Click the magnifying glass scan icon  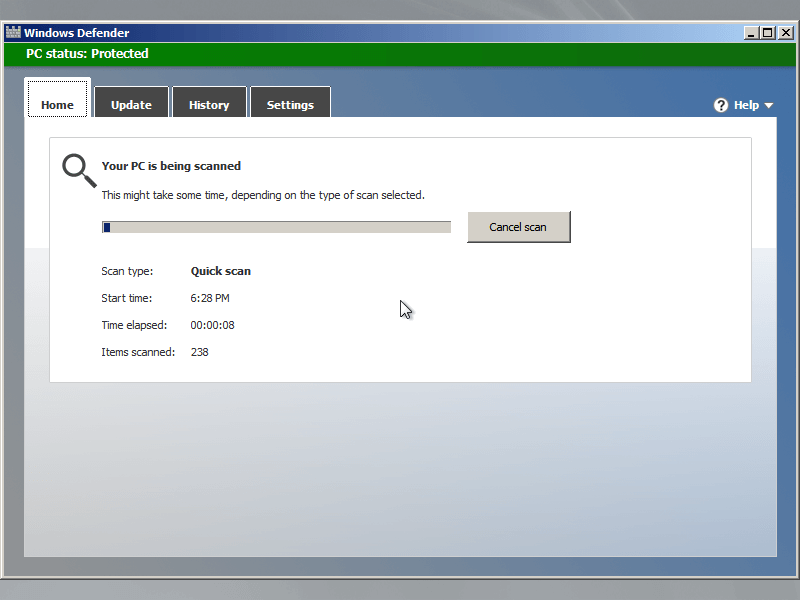tap(77, 170)
